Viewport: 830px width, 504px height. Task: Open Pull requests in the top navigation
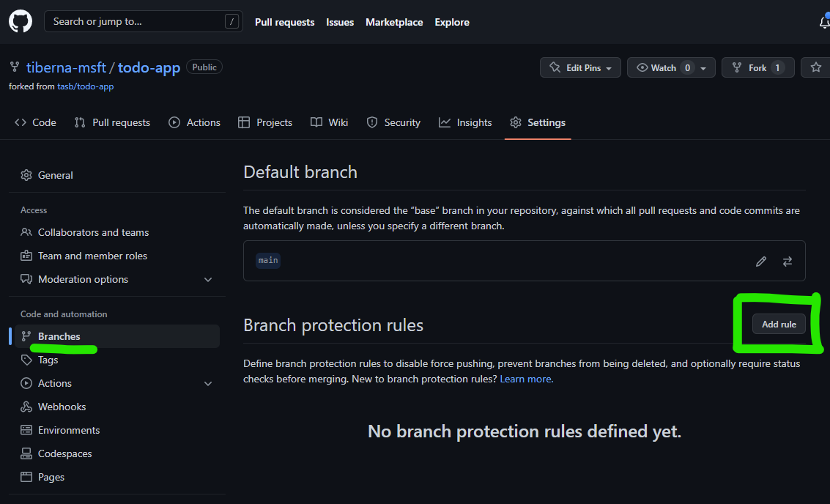(x=284, y=22)
